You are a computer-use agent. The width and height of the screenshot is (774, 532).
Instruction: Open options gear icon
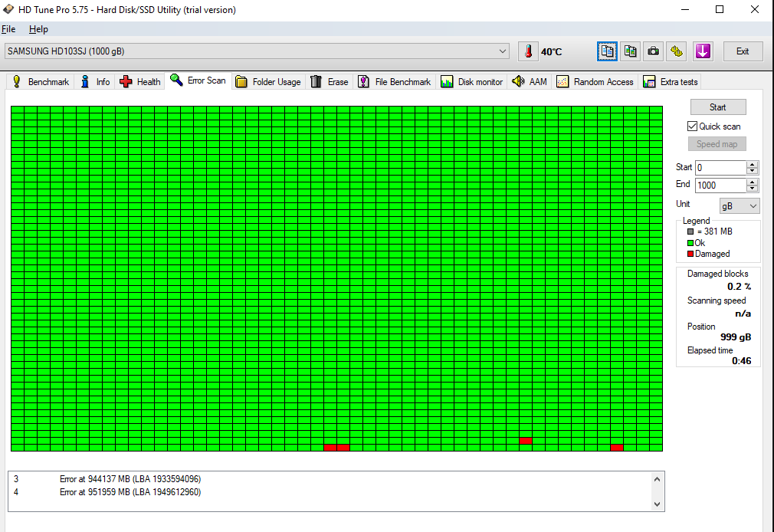tap(677, 51)
